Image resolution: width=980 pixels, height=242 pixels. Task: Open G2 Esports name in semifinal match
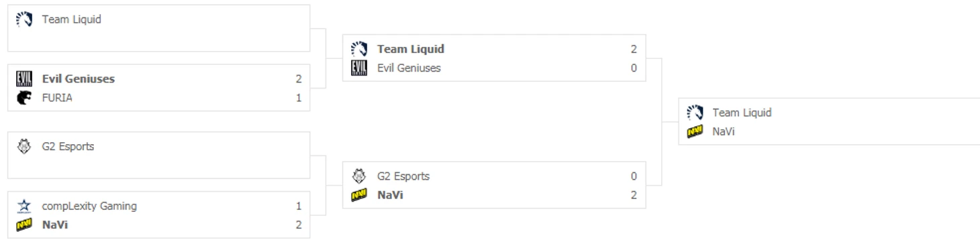pyautogui.click(x=403, y=176)
